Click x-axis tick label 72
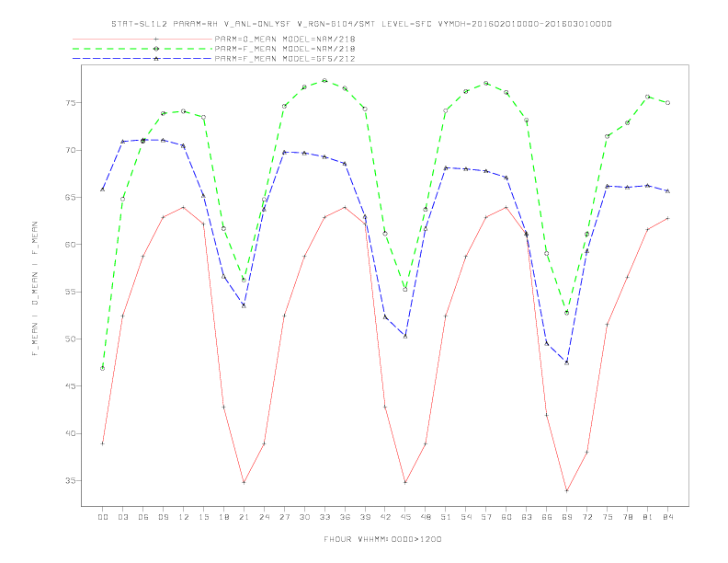The width and height of the screenshot is (728, 563). pyautogui.click(x=587, y=517)
